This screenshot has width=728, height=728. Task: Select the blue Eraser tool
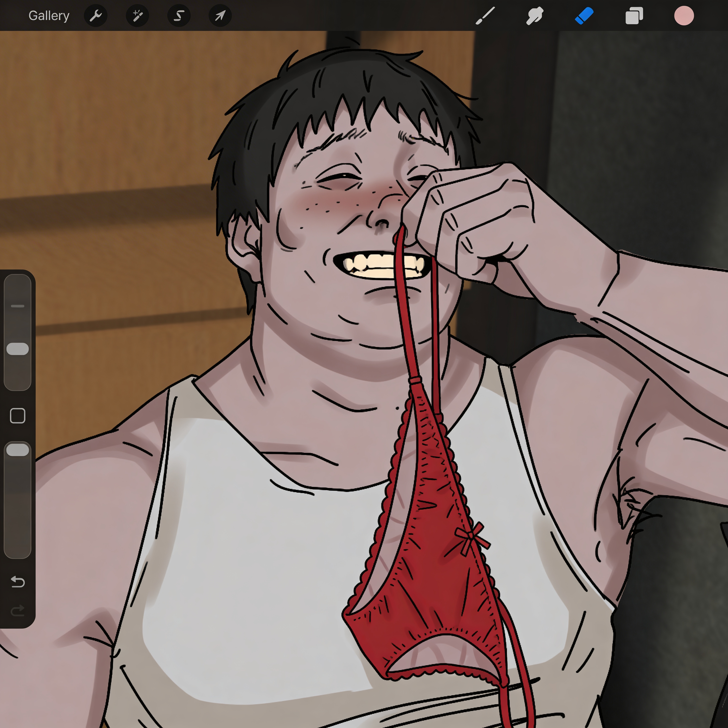584,16
